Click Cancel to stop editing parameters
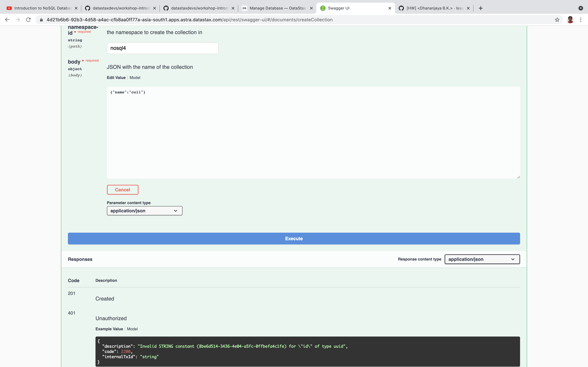588x367 pixels. (122, 190)
